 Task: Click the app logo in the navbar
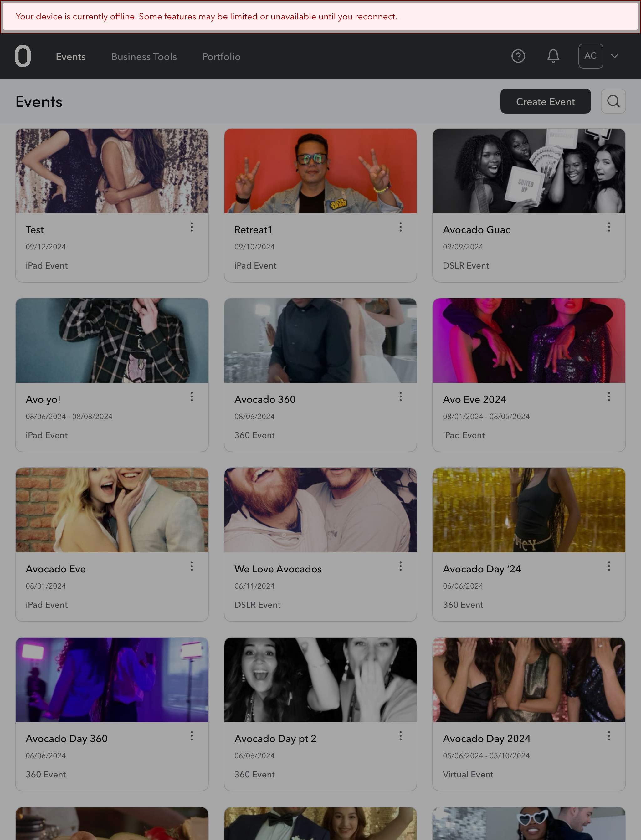(23, 56)
